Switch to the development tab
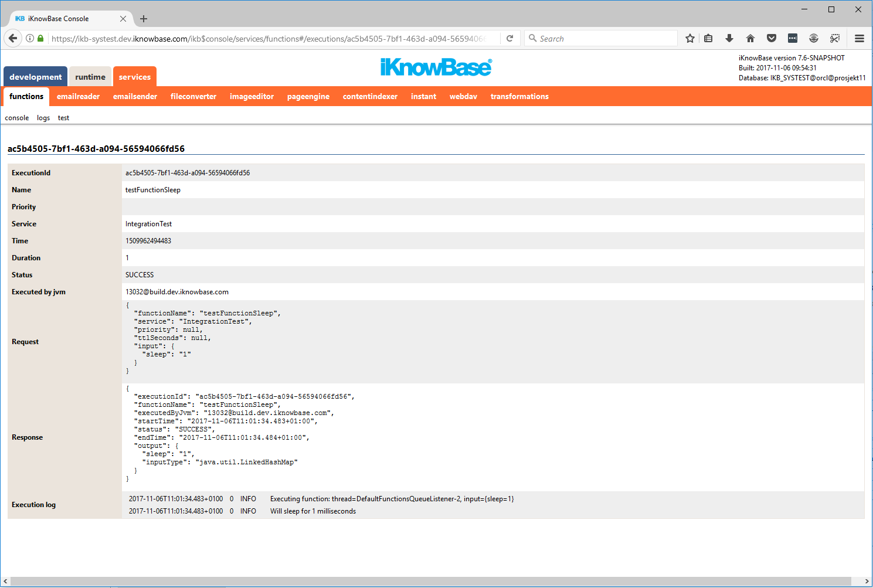This screenshot has height=588, width=873. (x=35, y=77)
